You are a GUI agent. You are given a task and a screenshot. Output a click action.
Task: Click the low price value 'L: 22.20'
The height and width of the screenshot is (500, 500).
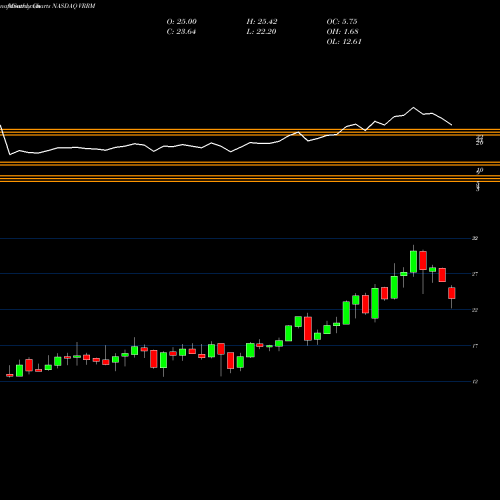262,32
